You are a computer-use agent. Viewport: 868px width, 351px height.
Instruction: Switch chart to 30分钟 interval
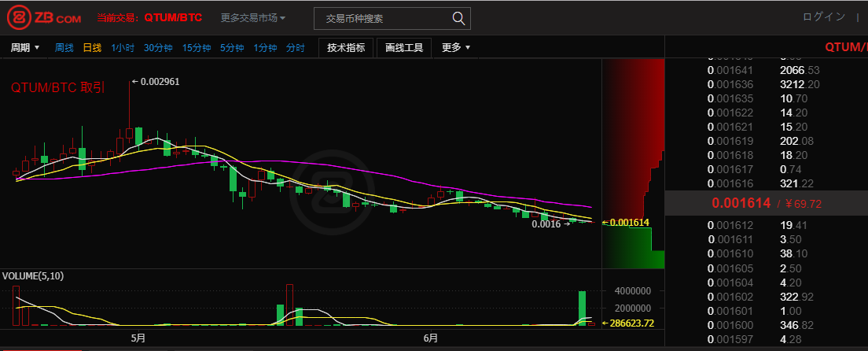(x=158, y=48)
